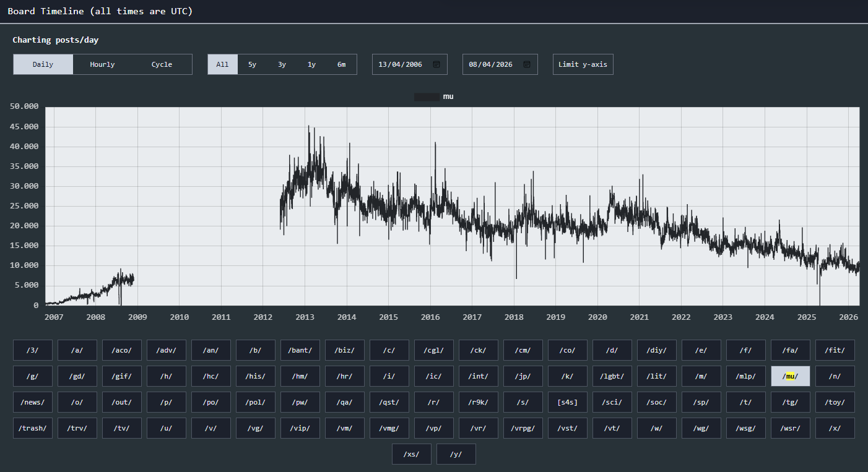Toggle the mu legend color swatch
The image size is (868, 472).
[427, 97]
